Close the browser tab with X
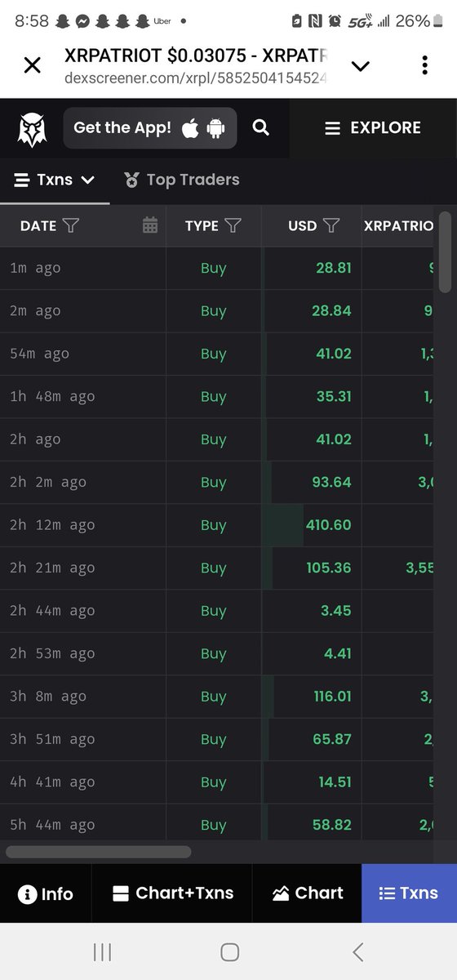Screen dimensions: 457x980 coord(32,65)
